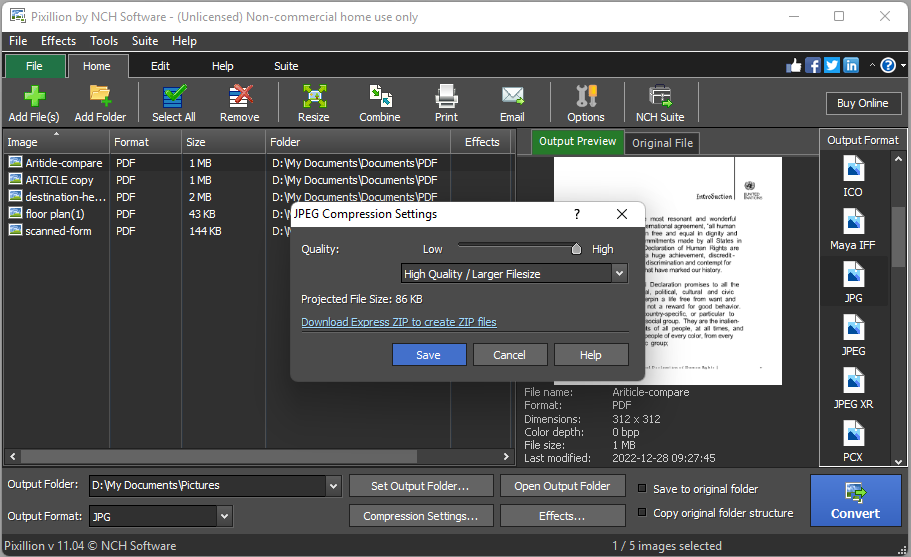Click the Convert button
911x557 pixels.
coord(855,501)
